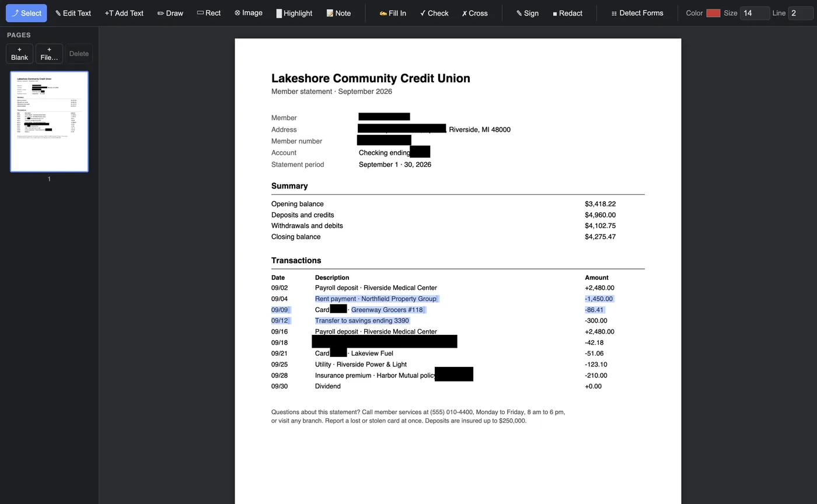Click the Withdrawals and debits amount $4,102.75
This screenshot has width=817, height=504.
(x=600, y=226)
